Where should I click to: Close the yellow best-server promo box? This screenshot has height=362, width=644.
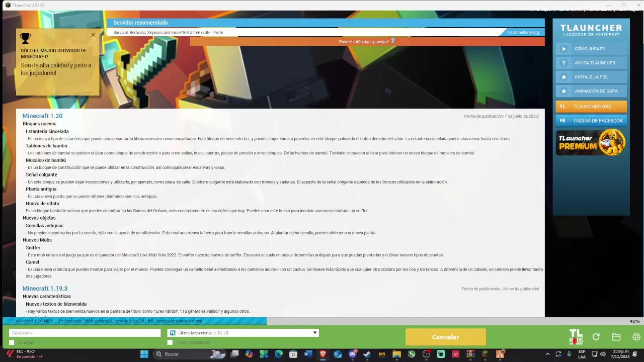pos(93,35)
